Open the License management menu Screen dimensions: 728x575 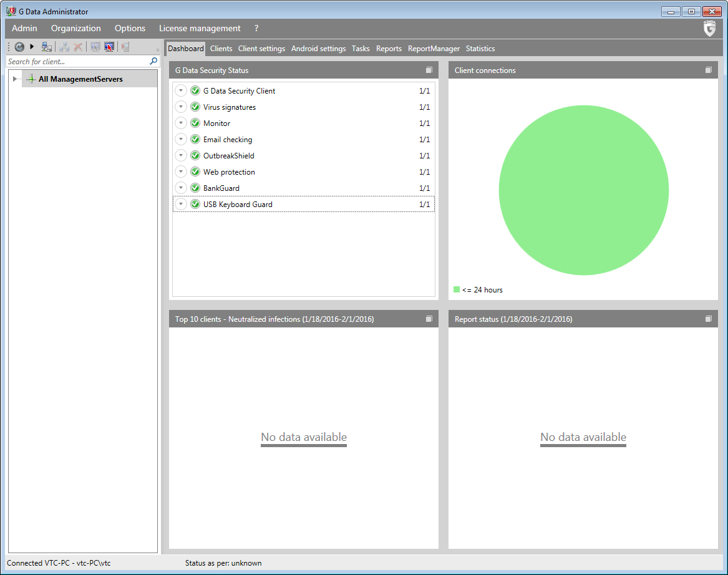pyautogui.click(x=200, y=29)
